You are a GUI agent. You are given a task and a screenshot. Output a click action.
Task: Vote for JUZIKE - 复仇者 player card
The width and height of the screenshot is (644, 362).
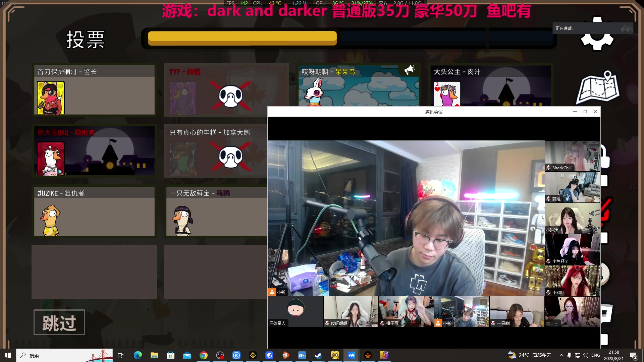tap(94, 212)
